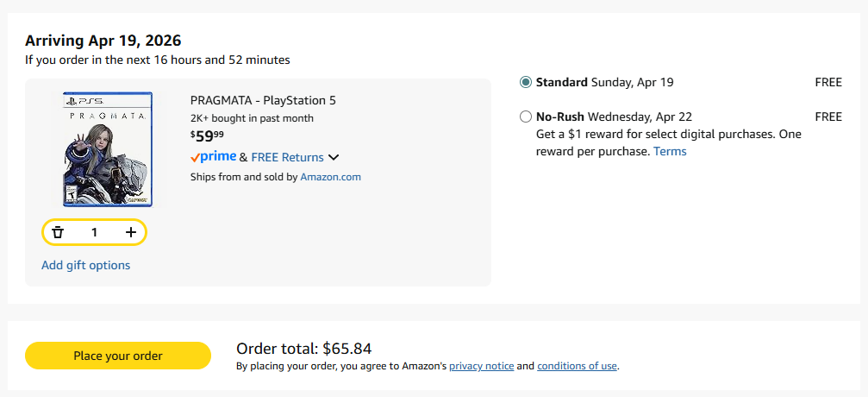Open the FREE Returns link
The image size is (868, 397).
287,157
